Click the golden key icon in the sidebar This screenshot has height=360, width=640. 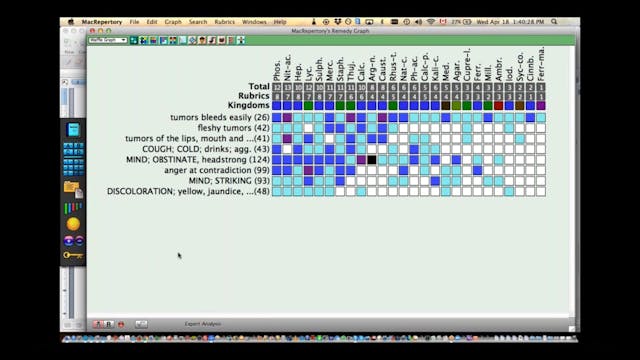pos(73,255)
